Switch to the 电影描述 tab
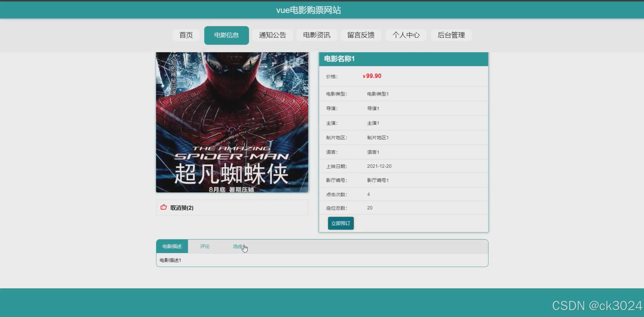The height and width of the screenshot is (317, 644). point(172,246)
